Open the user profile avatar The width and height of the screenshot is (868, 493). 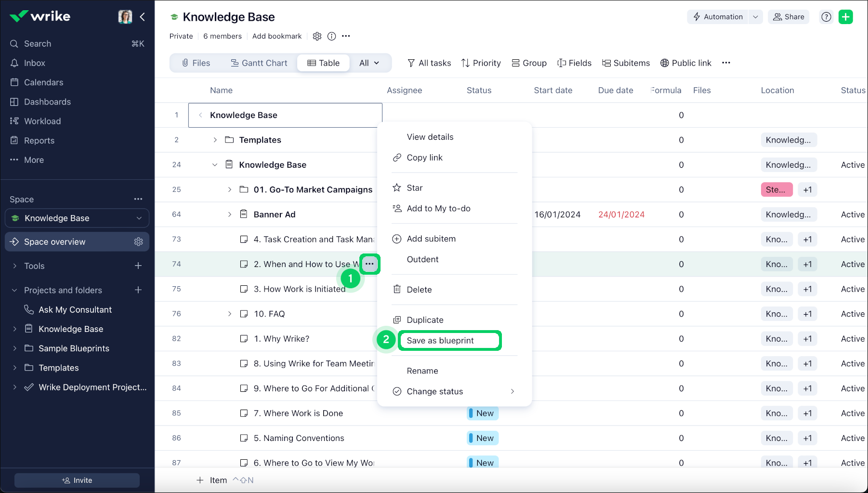point(125,17)
